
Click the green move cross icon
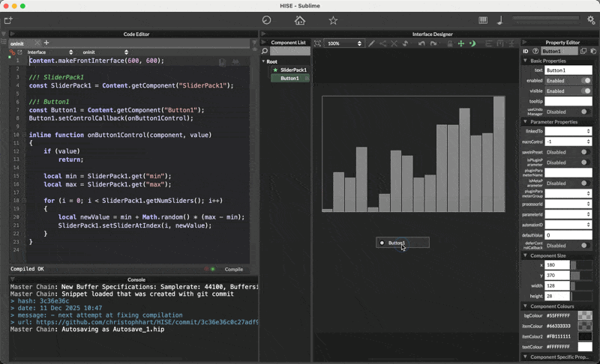tap(460, 43)
